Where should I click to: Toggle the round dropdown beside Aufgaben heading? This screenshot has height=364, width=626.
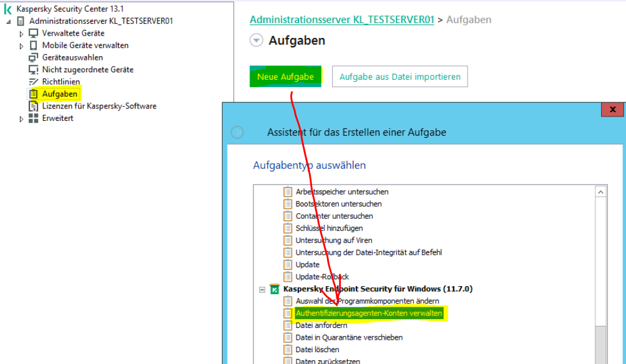[257, 41]
